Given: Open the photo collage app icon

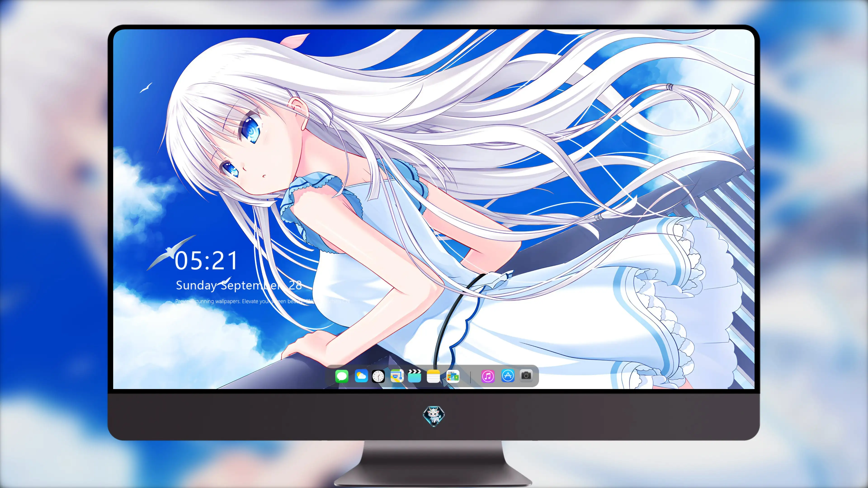Looking at the screenshot, I should 453,376.
